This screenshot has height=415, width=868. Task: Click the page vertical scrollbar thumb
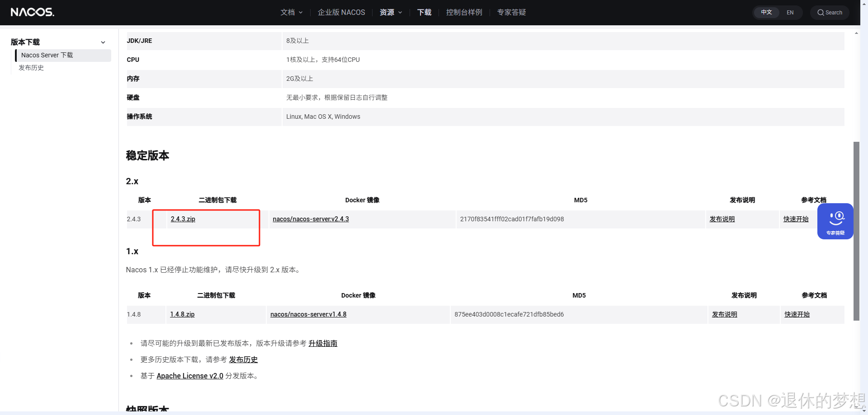click(x=856, y=231)
